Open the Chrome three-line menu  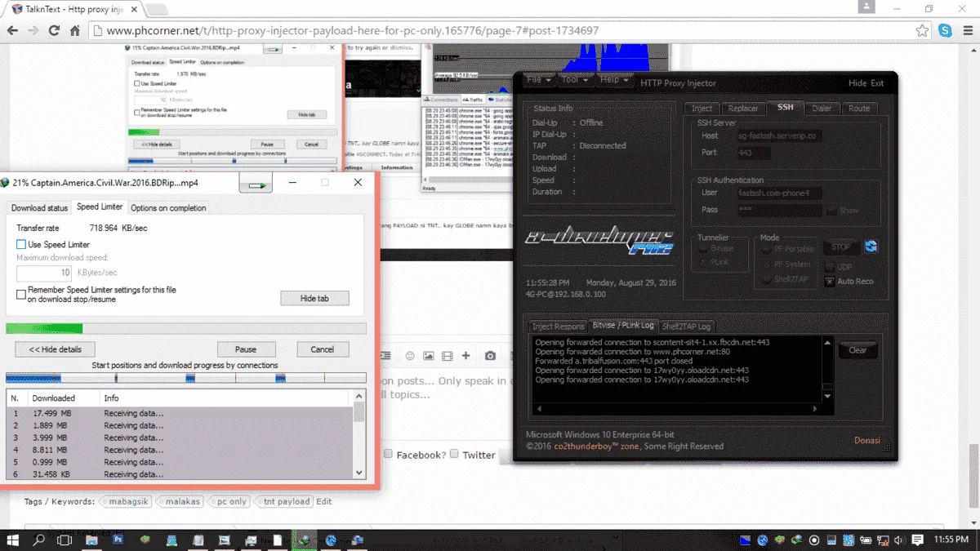click(966, 31)
